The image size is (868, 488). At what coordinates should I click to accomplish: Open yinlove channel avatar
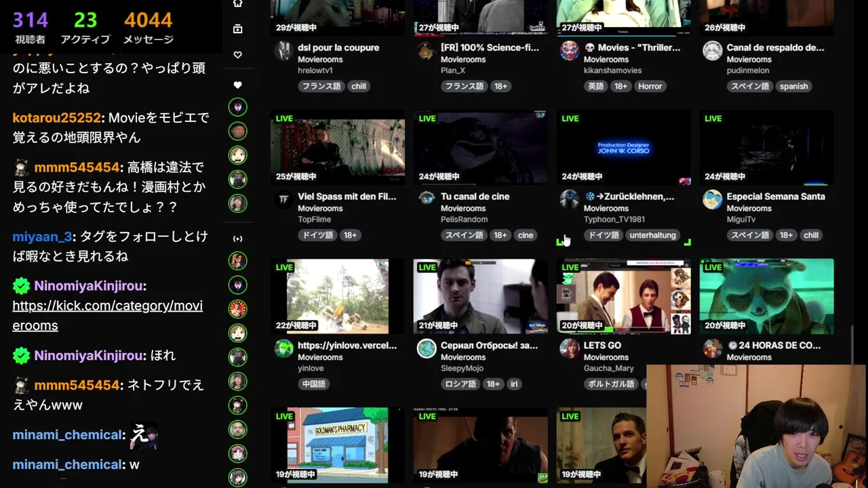coord(283,348)
